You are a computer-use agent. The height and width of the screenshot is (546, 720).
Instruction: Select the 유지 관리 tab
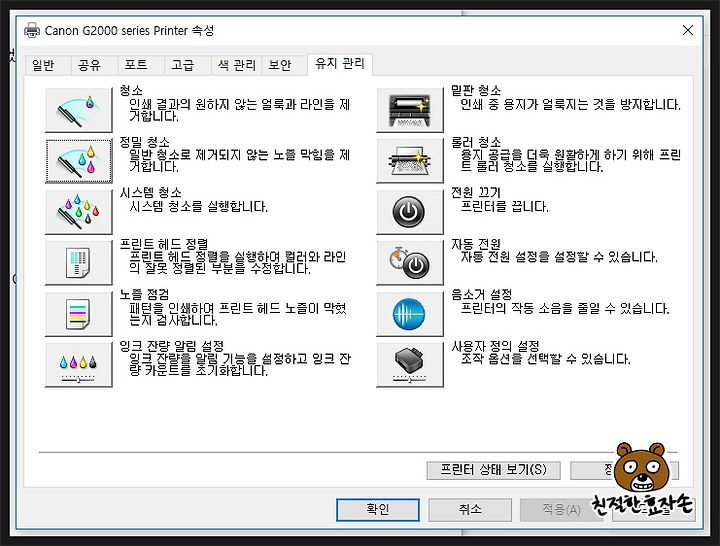coord(340,64)
